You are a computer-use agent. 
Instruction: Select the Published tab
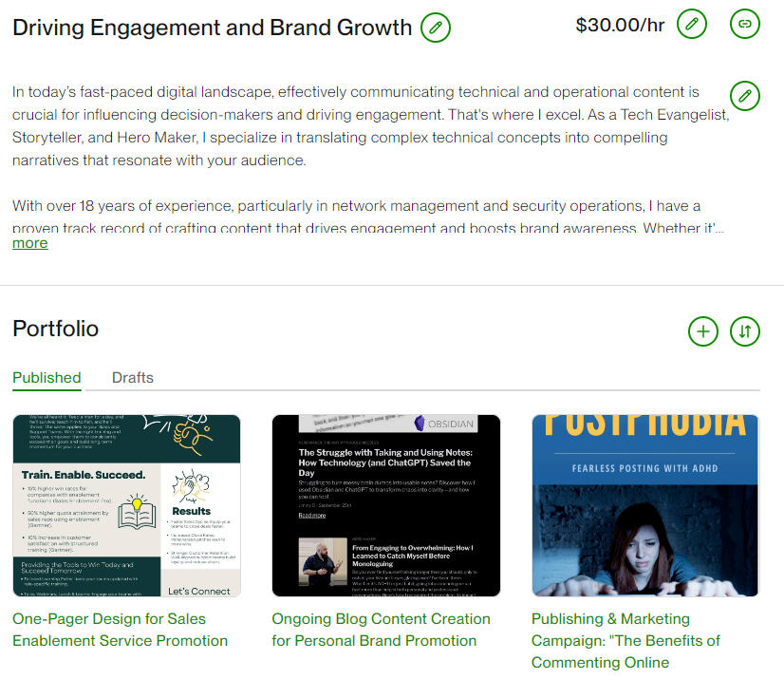pyautogui.click(x=47, y=377)
